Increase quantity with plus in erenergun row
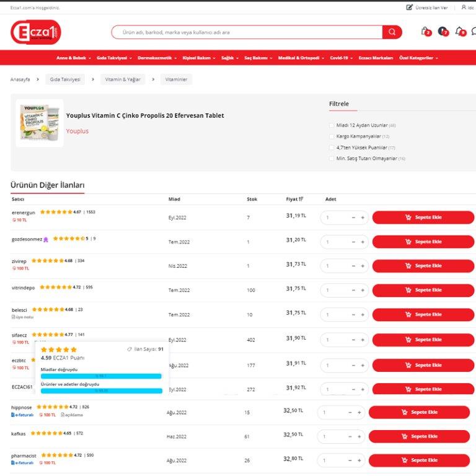 [x=363, y=218]
